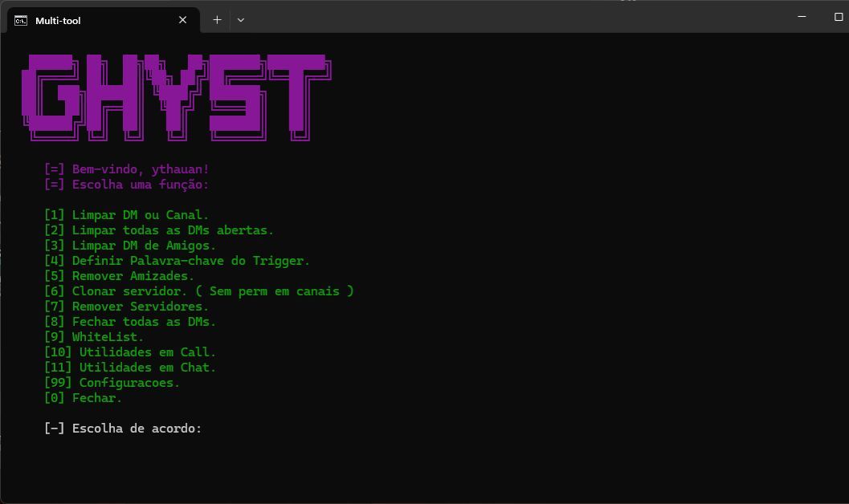Click the 'Escolha de acordo:' prompt
The height and width of the screenshot is (504, 849).
pos(123,429)
